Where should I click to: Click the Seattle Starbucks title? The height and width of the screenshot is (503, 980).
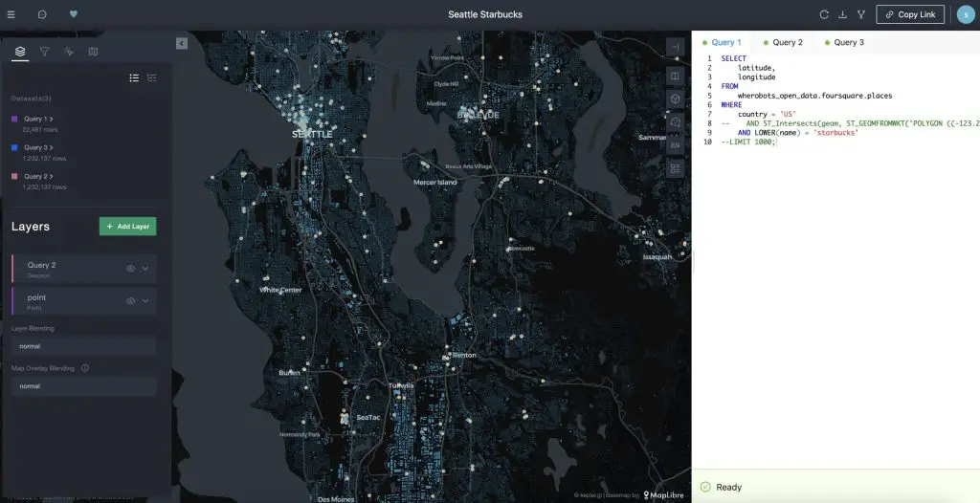click(x=485, y=14)
